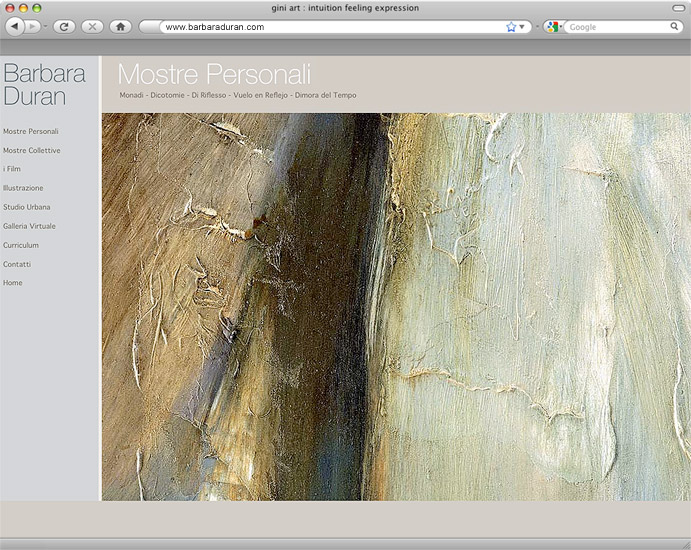Bookmark this page with the star icon

pyautogui.click(x=511, y=27)
